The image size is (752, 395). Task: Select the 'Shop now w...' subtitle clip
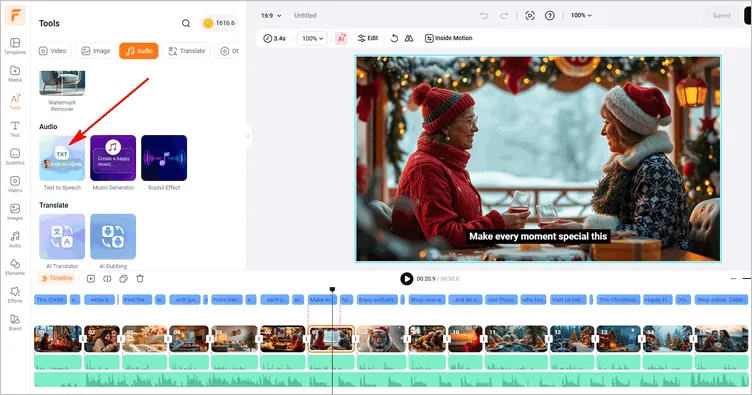point(426,300)
